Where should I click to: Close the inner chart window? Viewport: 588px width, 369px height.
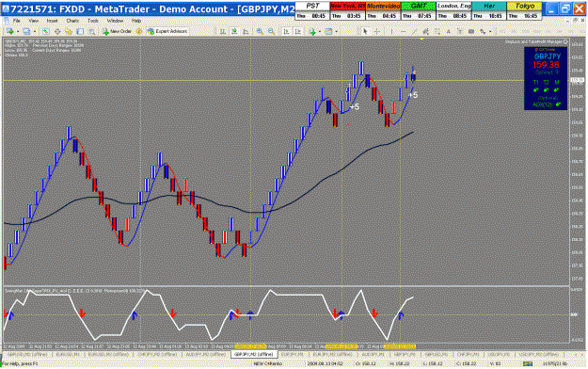(x=582, y=21)
